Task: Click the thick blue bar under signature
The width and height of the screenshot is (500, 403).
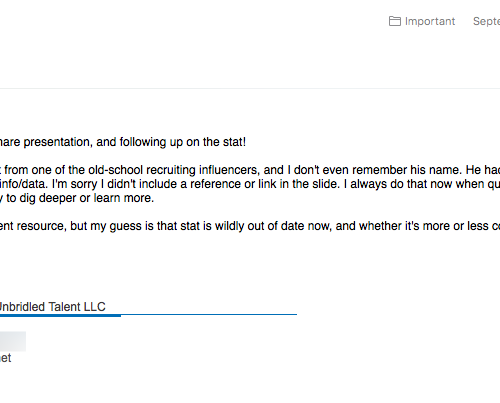Action: [60, 315]
